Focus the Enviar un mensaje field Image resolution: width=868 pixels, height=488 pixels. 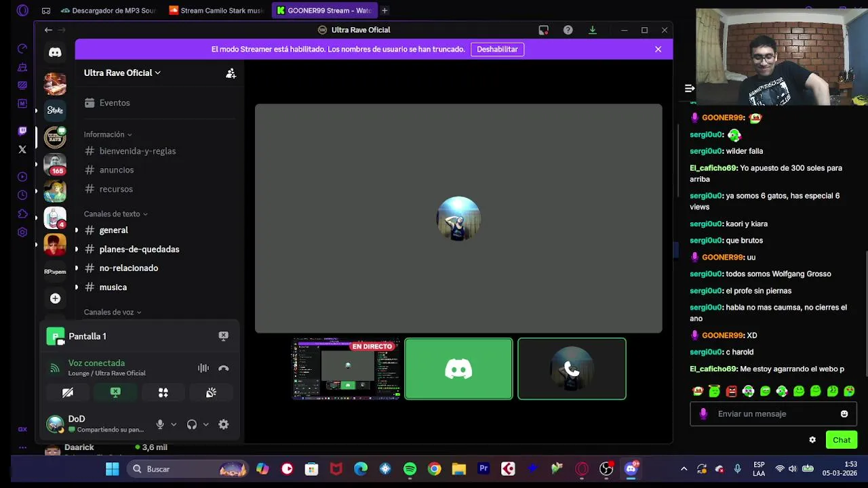click(x=773, y=413)
